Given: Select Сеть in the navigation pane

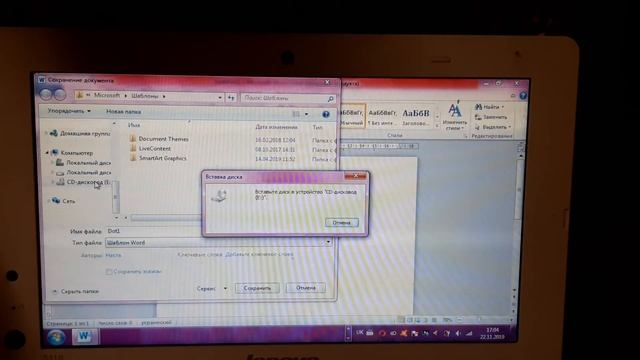Looking at the screenshot, I should coord(69,201).
